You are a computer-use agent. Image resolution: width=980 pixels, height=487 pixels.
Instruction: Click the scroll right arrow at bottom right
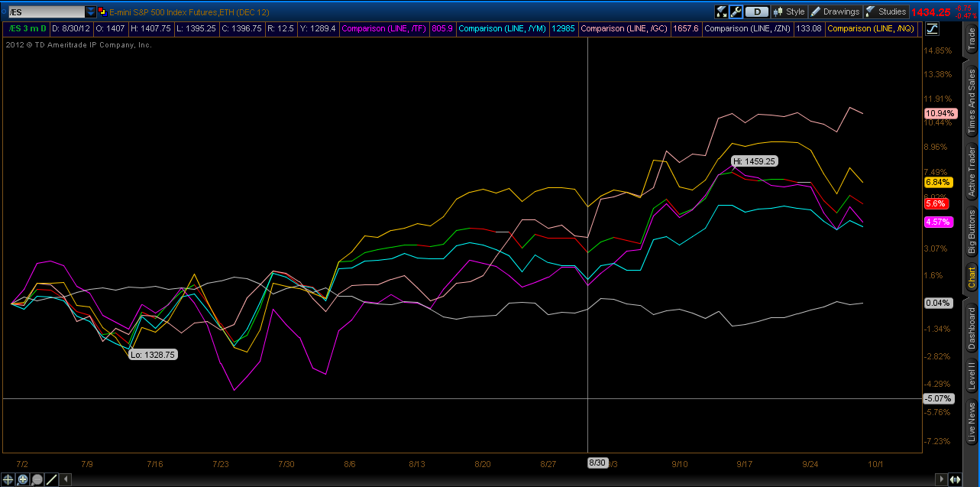pos(941,479)
